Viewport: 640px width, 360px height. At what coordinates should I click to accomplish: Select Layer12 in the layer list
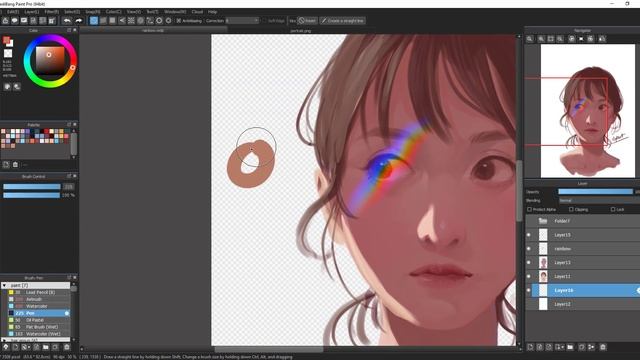coord(583,304)
